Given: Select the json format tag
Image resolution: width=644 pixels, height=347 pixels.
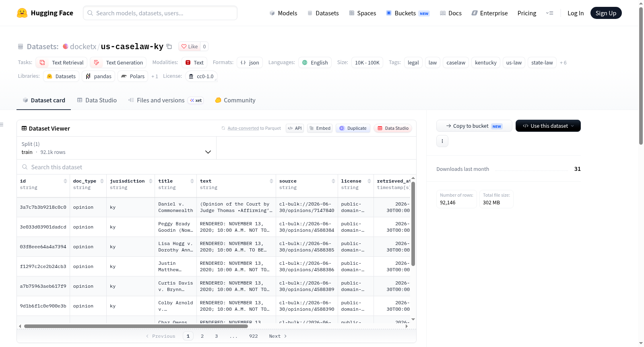Looking at the screenshot, I should [250, 62].
